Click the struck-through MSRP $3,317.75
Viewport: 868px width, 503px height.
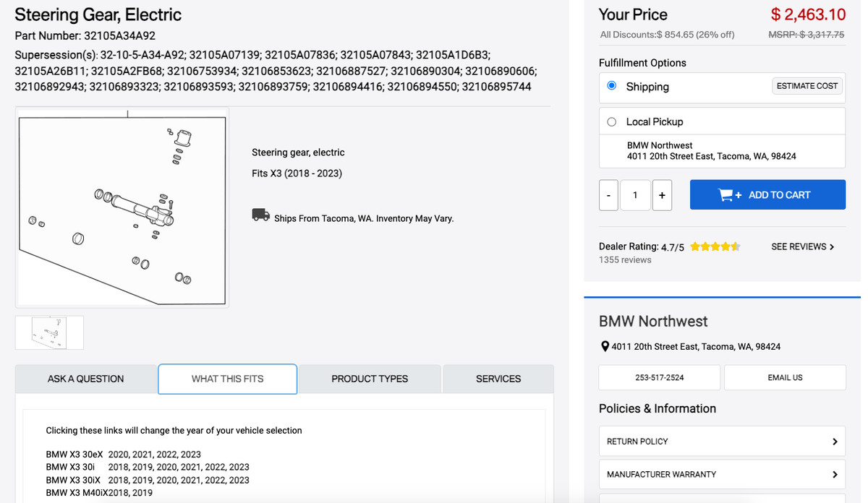[807, 34]
